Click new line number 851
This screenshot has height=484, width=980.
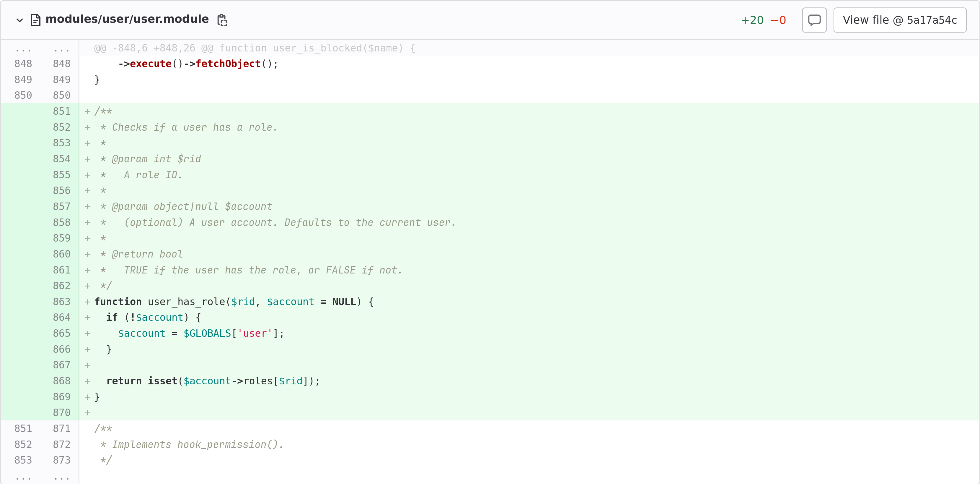pyautogui.click(x=61, y=111)
